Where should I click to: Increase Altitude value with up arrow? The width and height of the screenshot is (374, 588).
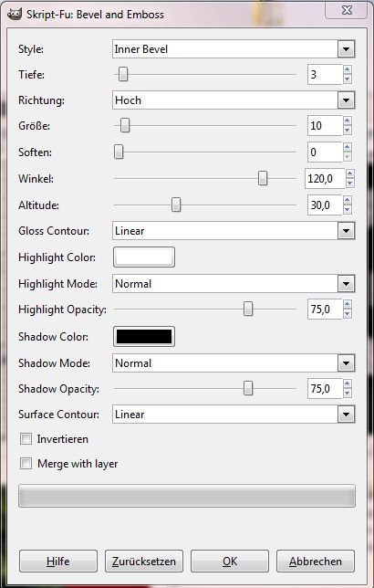click(x=348, y=201)
